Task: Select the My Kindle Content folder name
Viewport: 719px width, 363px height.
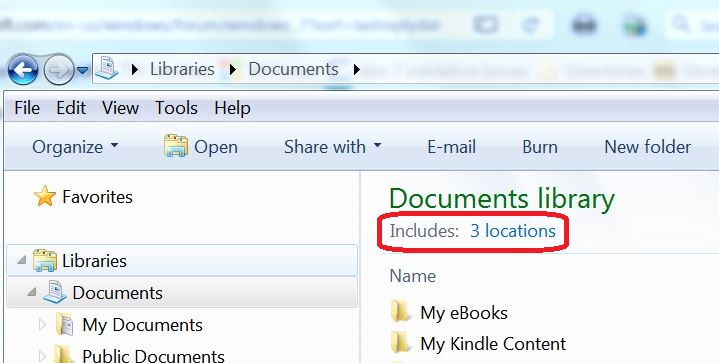Action: coord(493,344)
